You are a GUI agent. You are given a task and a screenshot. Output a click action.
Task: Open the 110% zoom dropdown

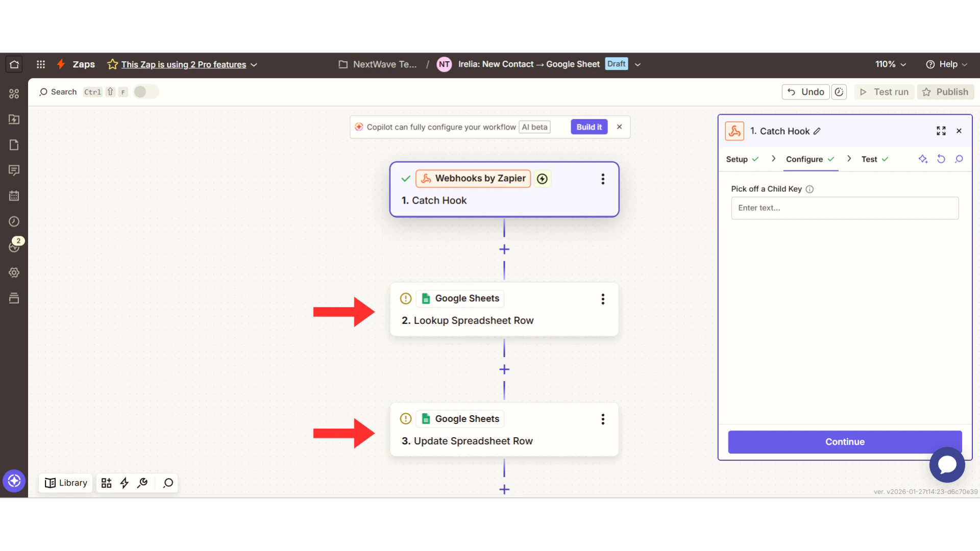[x=890, y=64]
